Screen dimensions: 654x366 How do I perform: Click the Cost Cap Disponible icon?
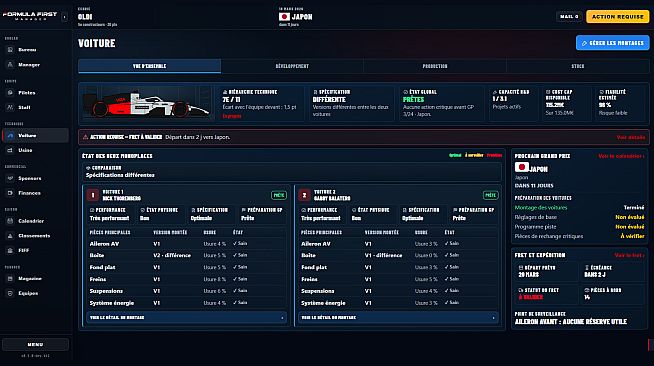(x=548, y=92)
